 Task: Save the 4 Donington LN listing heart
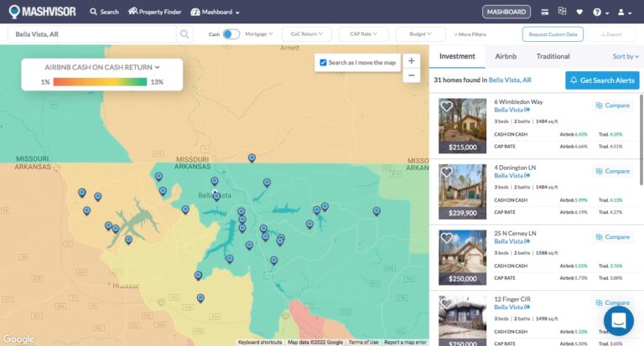point(447,172)
